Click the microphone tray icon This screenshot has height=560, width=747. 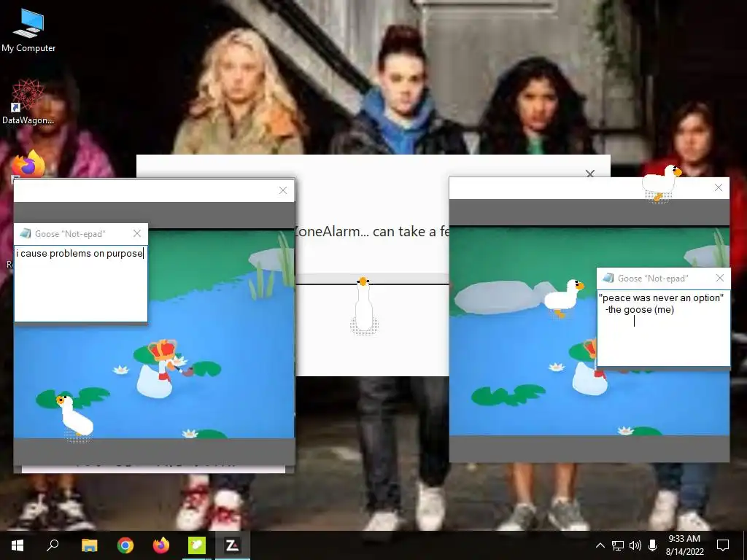pos(652,545)
